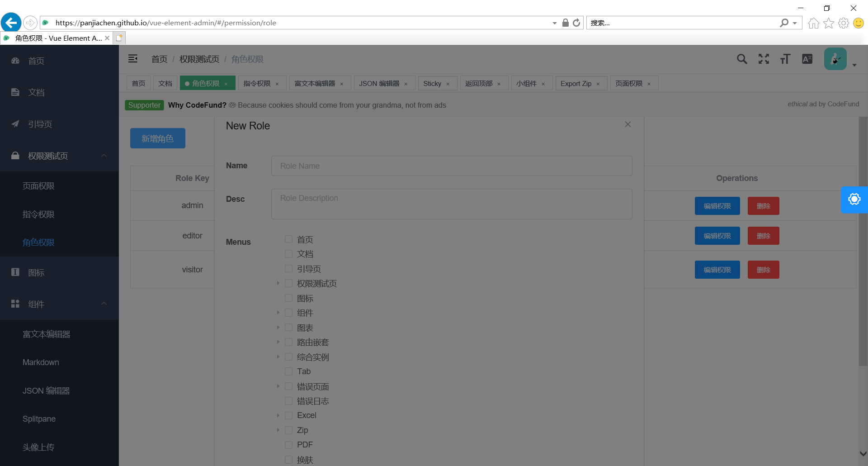868x466 pixels.
Task: Open the header search icon
Action: [742, 59]
